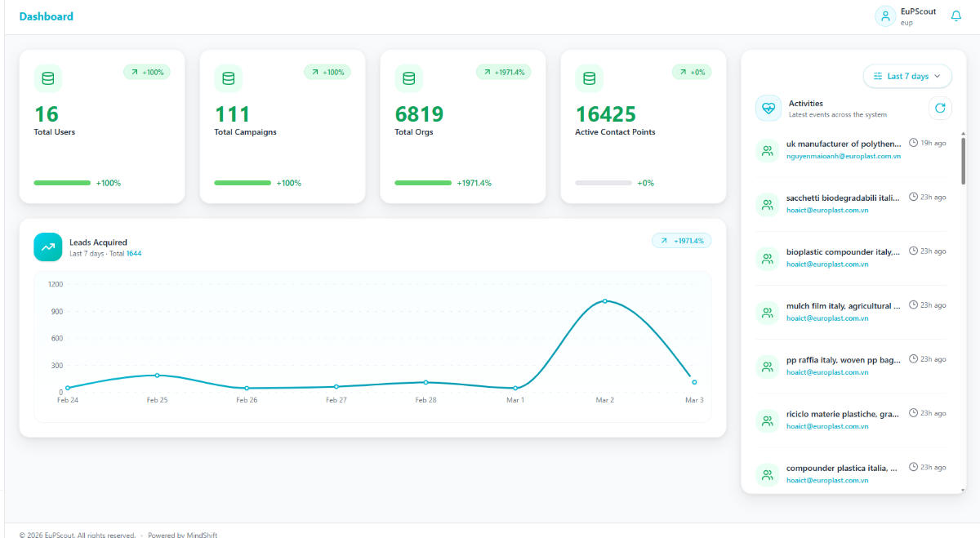The width and height of the screenshot is (980, 538).
Task: Click the Feb 25 data point on chart
Action: click(158, 375)
